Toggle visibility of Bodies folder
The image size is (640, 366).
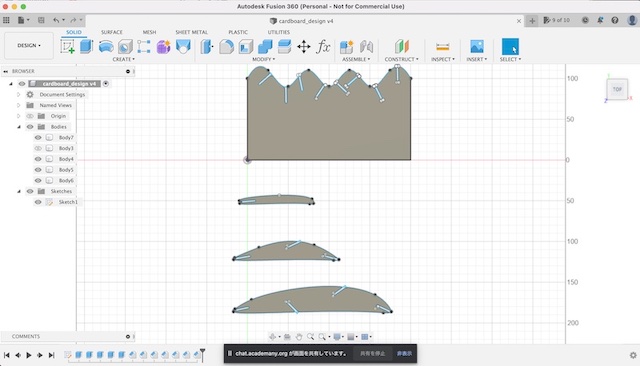pos(30,127)
